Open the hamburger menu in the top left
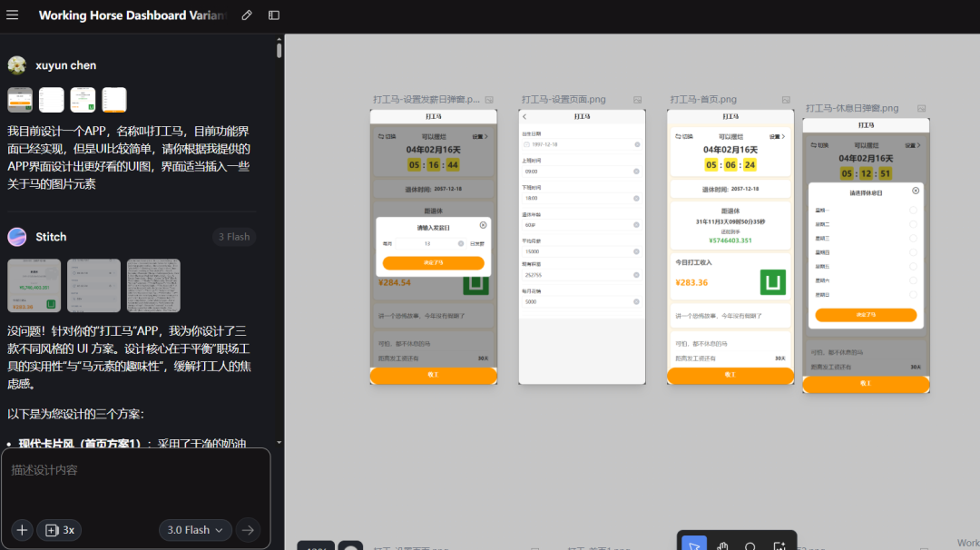 (12, 15)
